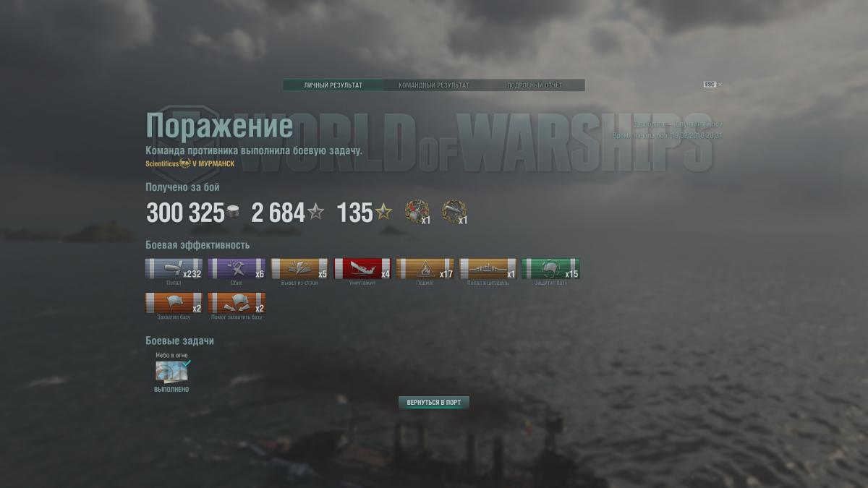Screen dimensions: 868x488
Task: Open the 'Подробный отчёт' tab
Action: (535, 85)
